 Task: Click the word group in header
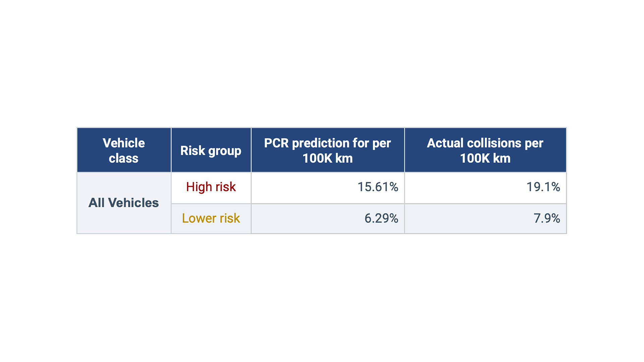tap(225, 151)
